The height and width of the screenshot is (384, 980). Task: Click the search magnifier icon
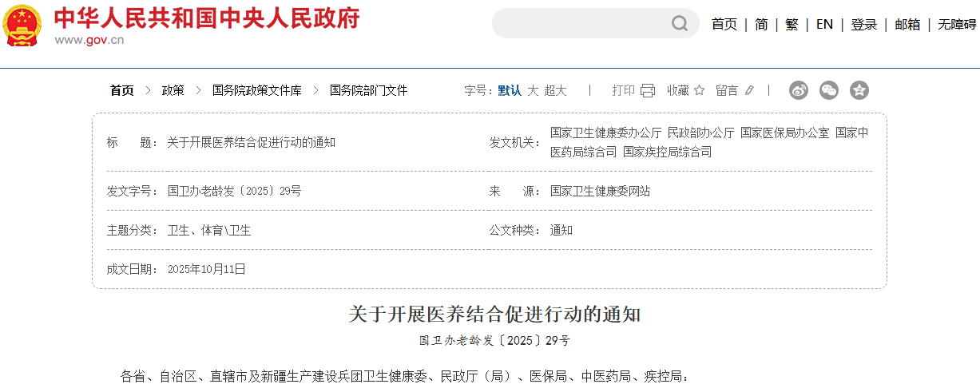680,24
